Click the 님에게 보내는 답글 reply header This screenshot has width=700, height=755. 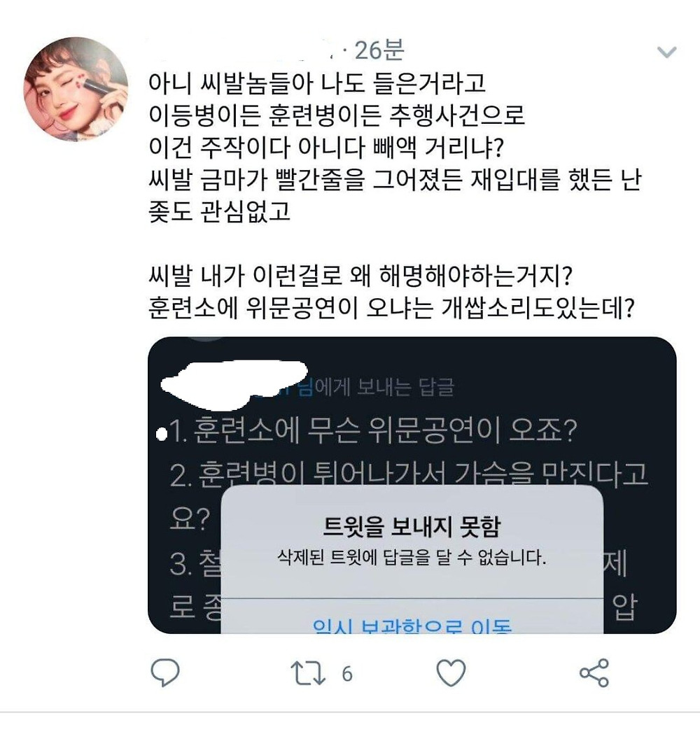coord(376,387)
